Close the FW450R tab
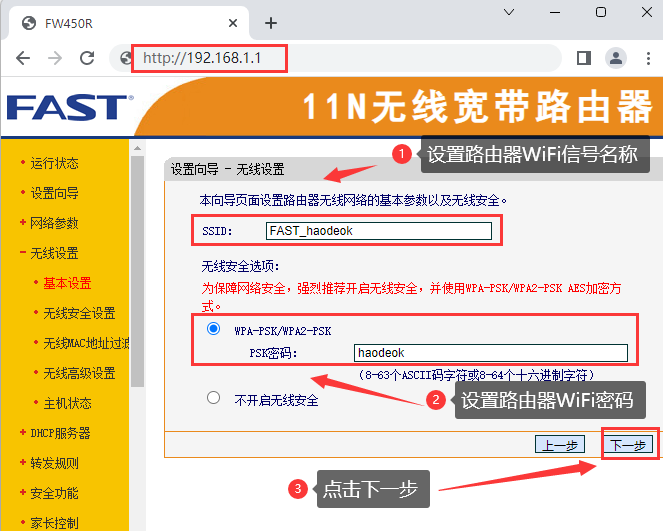The height and width of the screenshot is (531, 663). (x=233, y=23)
